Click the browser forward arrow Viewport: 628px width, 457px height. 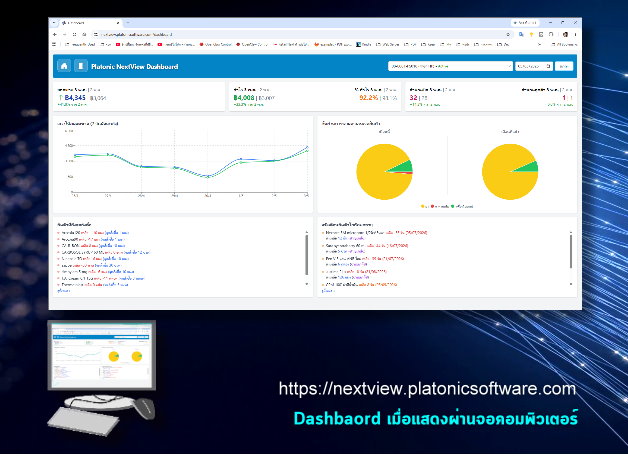coord(64,34)
